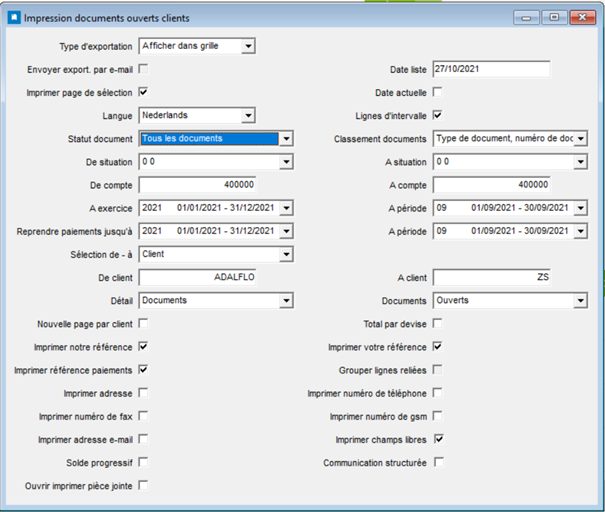The height and width of the screenshot is (512, 605).
Task: Enable Imprimer numéro de téléphone checkbox
Action: click(x=438, y=393)
